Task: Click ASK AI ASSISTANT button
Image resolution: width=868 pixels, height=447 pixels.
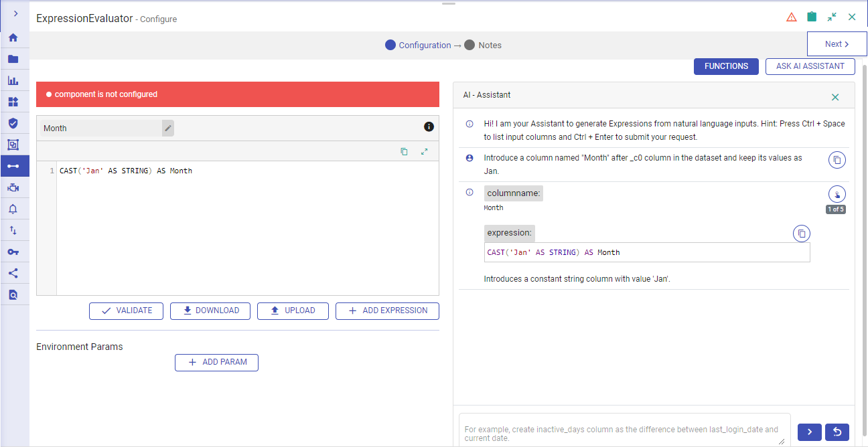Action: pyautogui.click(x=810, y=66)
